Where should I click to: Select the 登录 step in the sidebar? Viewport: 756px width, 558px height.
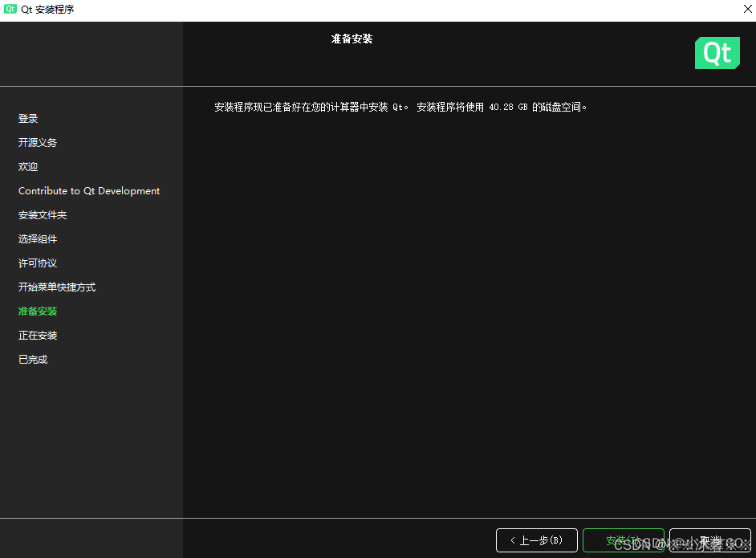[x=28, y=119]
